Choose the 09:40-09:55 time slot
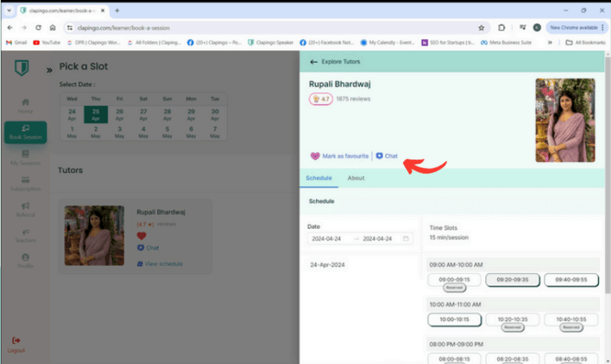The image size is (611, 364). pyautogui.click(x=571, y=280)
